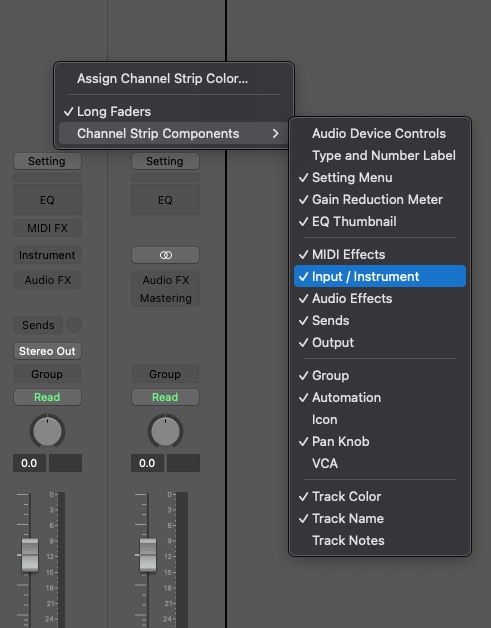Screen dimensions: 491x628
Task: Click the stereo link icon button
Action: point(165,255)
